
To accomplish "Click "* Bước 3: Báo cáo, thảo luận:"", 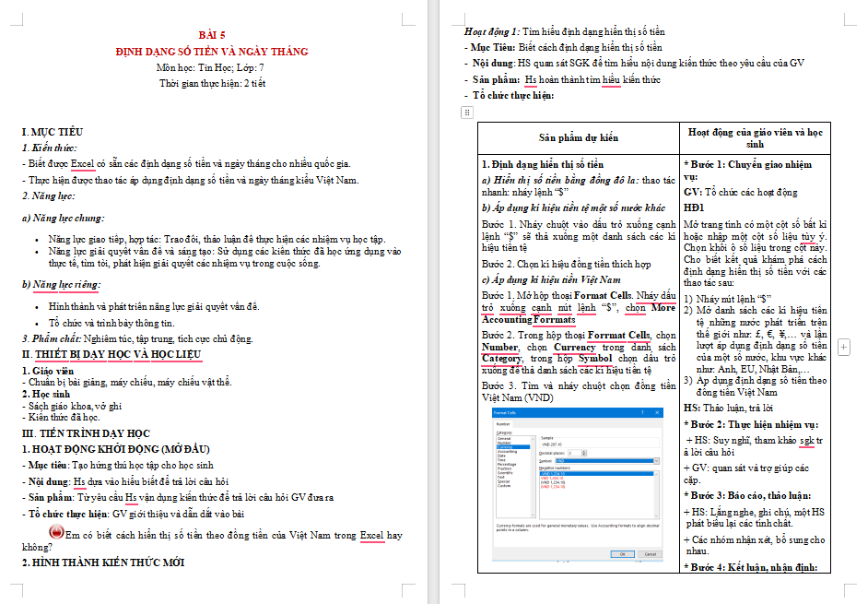I will [x=747, y=496].
